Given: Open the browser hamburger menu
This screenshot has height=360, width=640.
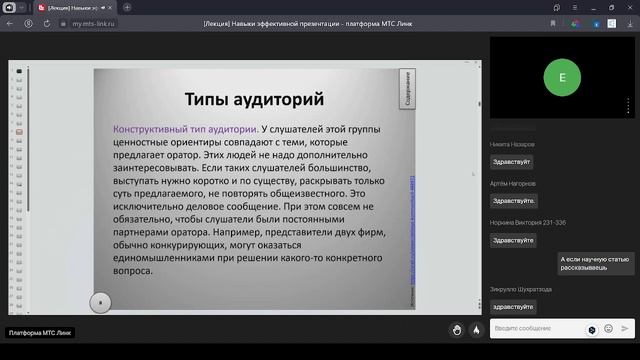Looking at the screenshot, I should pyautogui.click(x=574, y=8).
